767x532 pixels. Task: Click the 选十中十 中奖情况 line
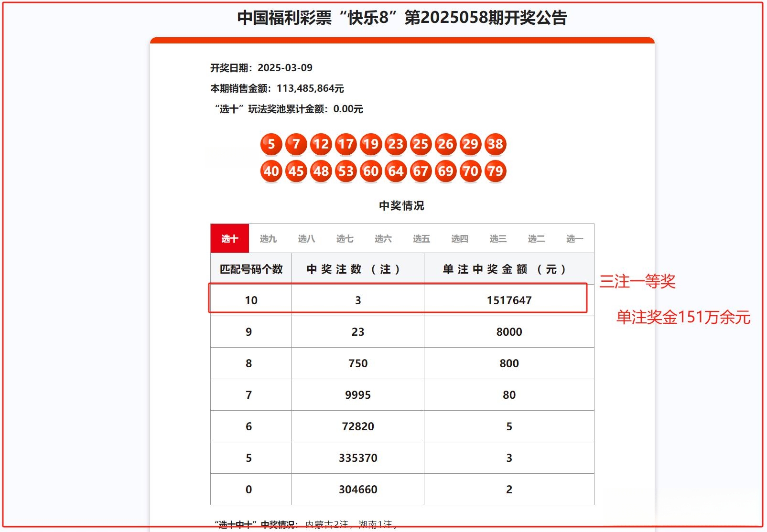pos(306,524)
